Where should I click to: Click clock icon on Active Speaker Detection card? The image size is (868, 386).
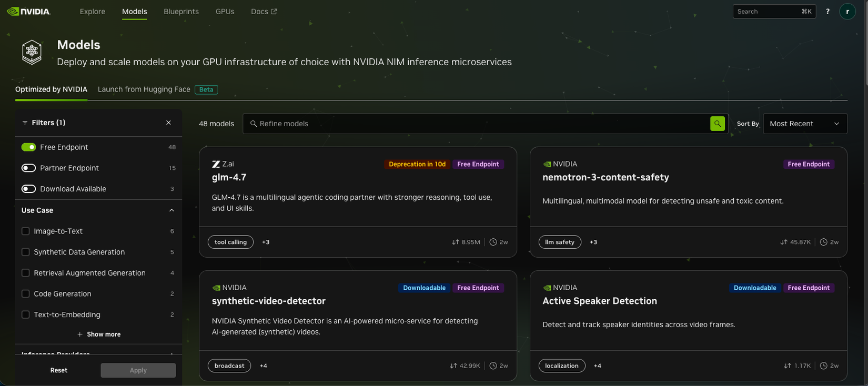click(824, 365)
